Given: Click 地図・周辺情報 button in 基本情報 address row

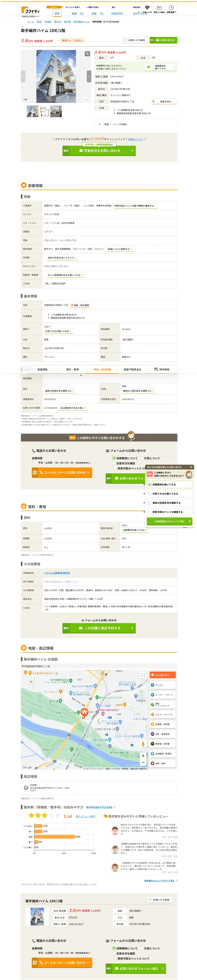Looking at the screenshot, I should pyautogui.click(x=80, y=305).
